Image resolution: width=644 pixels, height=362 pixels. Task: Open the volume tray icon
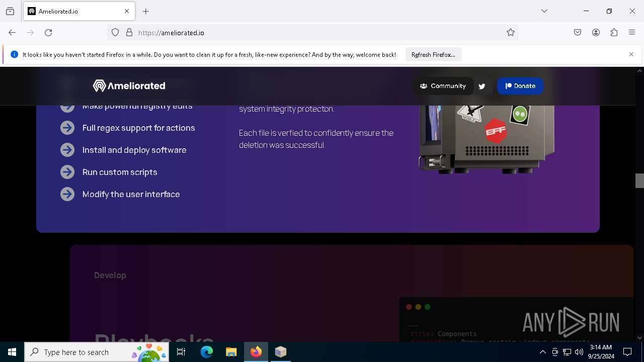point(579,352)
